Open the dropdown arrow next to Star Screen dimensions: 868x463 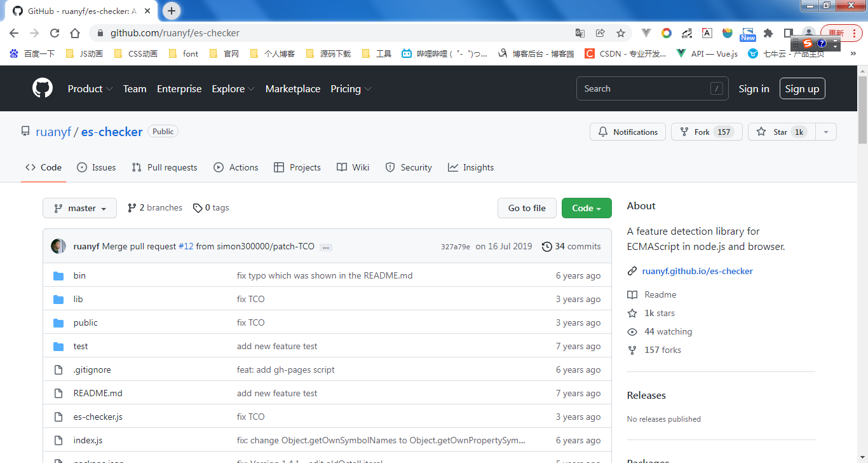coord(825,132)
